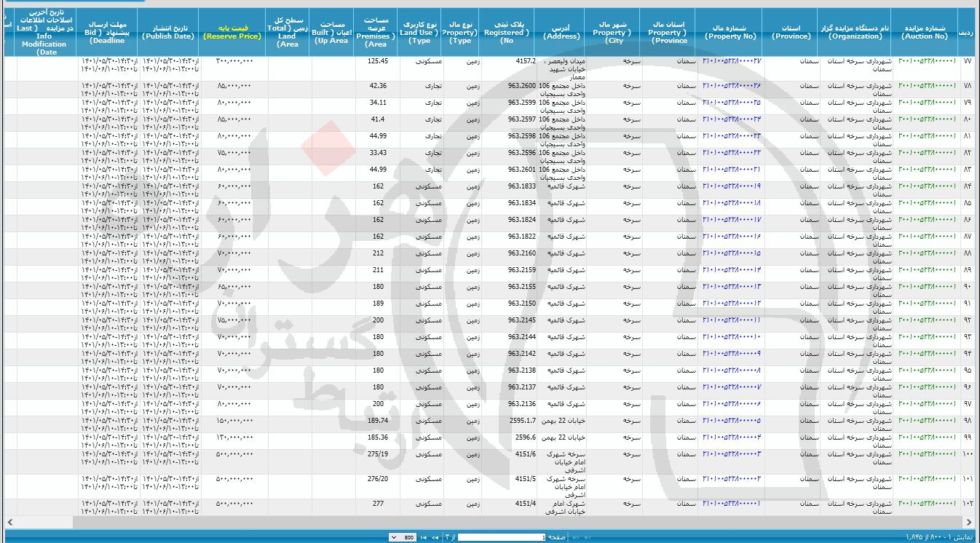
Task: Go to previous page using pager icon
Action: 576,537
